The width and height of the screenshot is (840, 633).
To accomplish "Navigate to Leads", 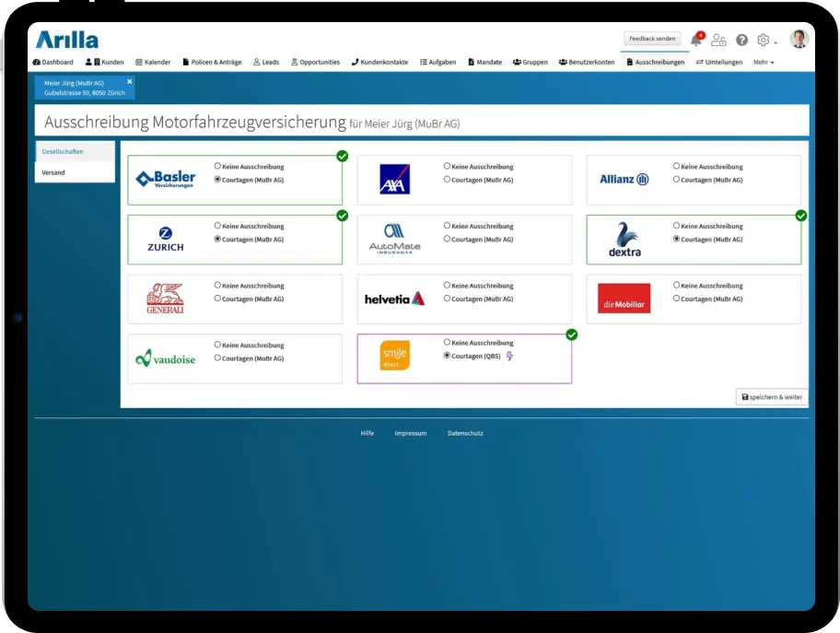I will 266,62.
